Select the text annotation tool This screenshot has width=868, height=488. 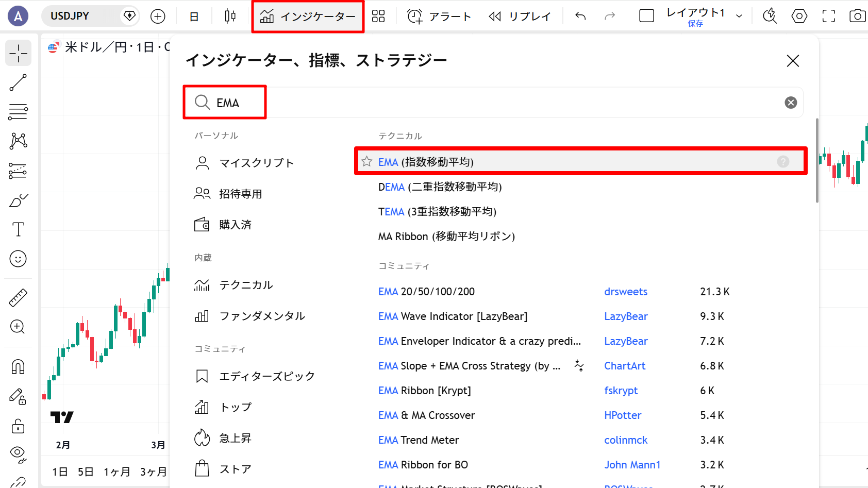coord(18,229)
